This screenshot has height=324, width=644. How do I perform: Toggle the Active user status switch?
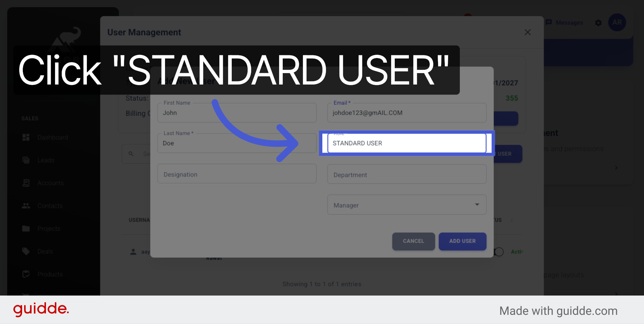click(x=499, y=252)
